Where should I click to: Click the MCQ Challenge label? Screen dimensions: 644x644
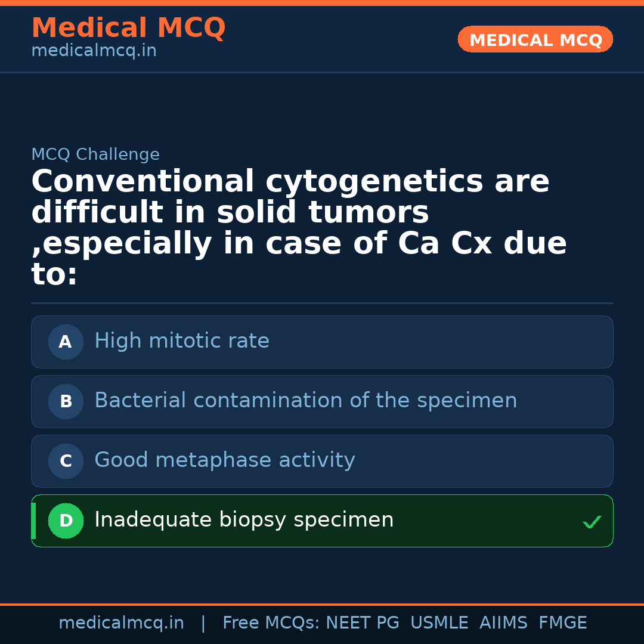95,154
